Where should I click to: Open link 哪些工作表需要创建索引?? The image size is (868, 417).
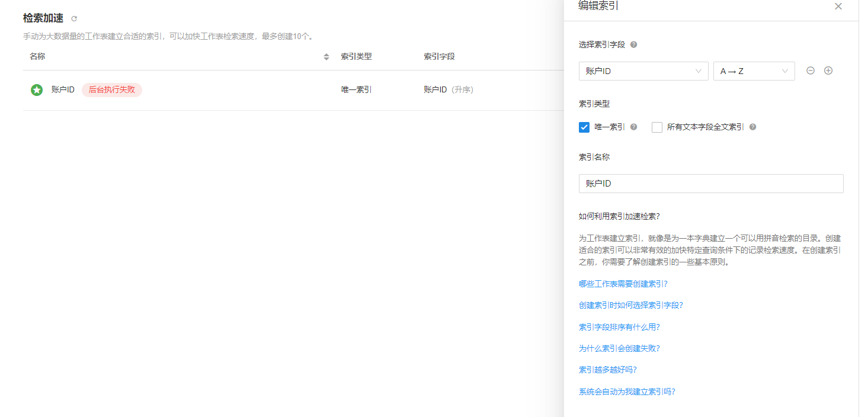pos(623,284)
